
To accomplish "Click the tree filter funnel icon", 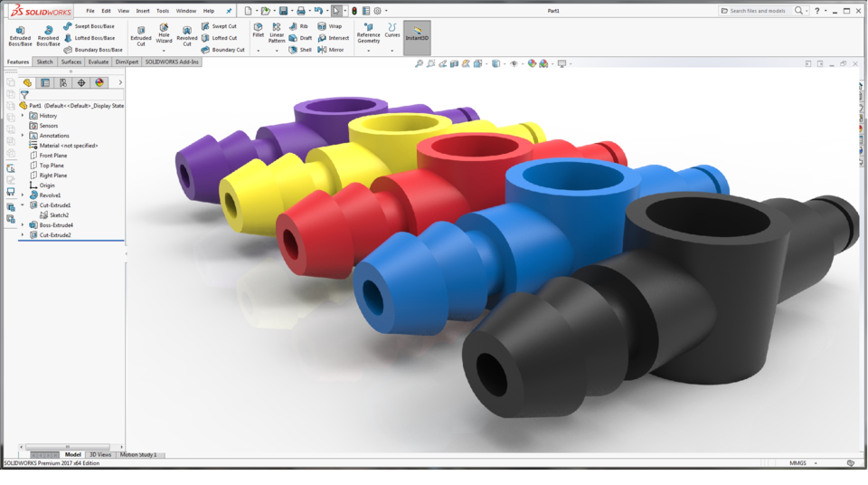I will click(x=24, y=95).
